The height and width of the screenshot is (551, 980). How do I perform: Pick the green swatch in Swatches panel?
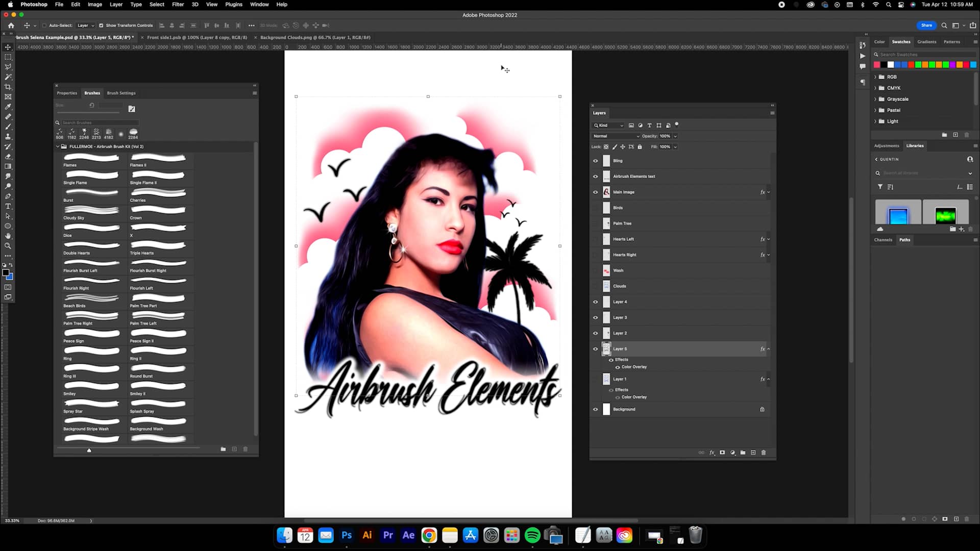pyautogui.click(x=918, y=65)
